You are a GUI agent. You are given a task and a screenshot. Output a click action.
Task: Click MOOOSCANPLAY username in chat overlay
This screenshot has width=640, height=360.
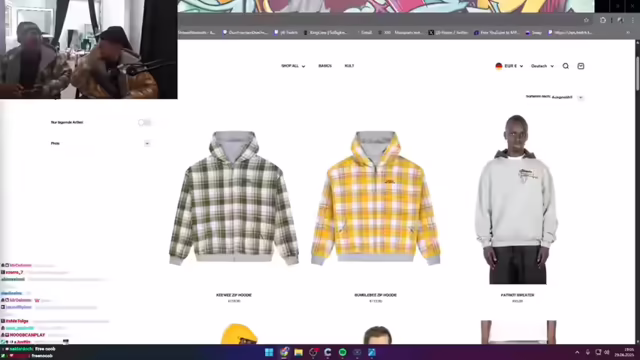(x=27, y=335)
